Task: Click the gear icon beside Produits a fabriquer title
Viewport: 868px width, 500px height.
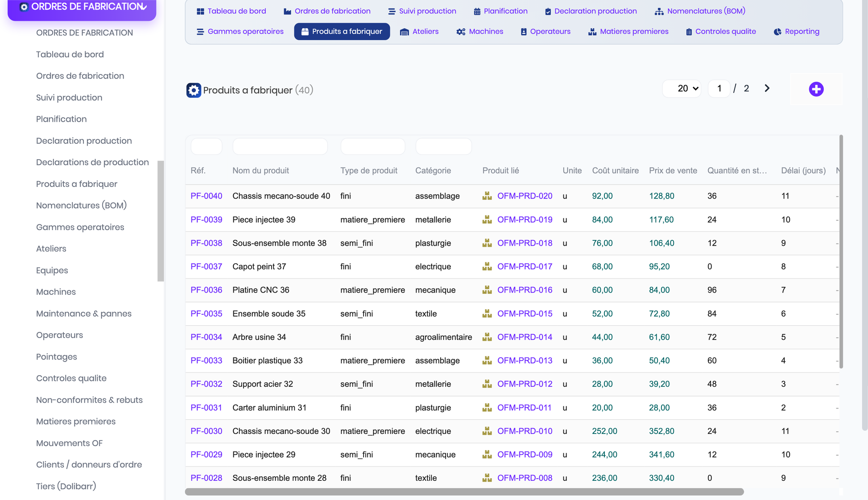Action: 194,90
